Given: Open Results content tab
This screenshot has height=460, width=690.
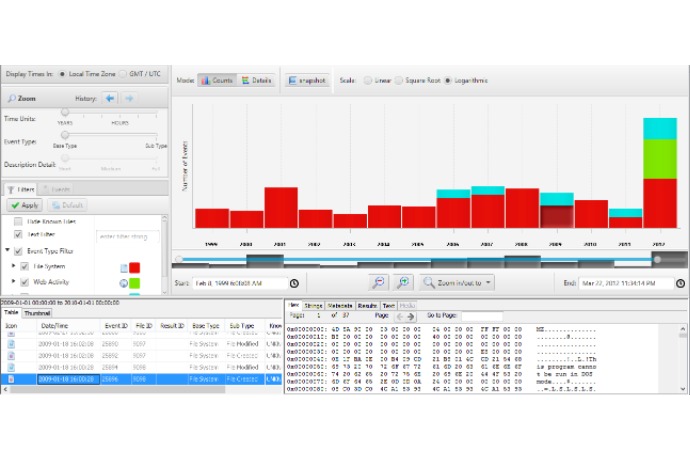Looking at the screenshot, I should (x=367, y=305).
